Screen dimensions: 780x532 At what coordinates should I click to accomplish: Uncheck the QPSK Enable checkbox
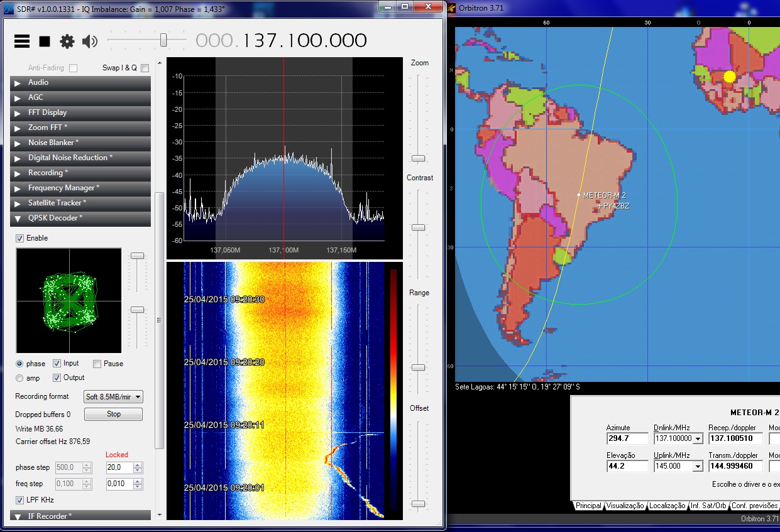coord(20,238)
